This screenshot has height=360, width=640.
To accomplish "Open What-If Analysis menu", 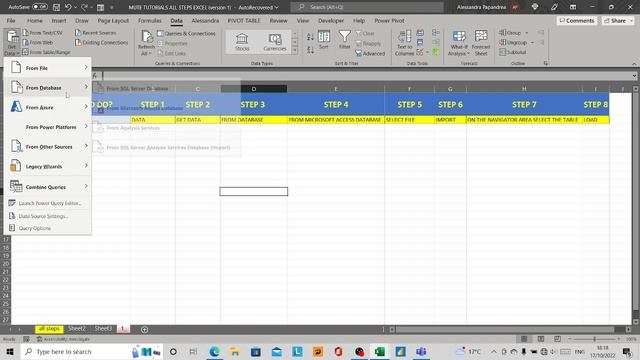I will point(459,43).
